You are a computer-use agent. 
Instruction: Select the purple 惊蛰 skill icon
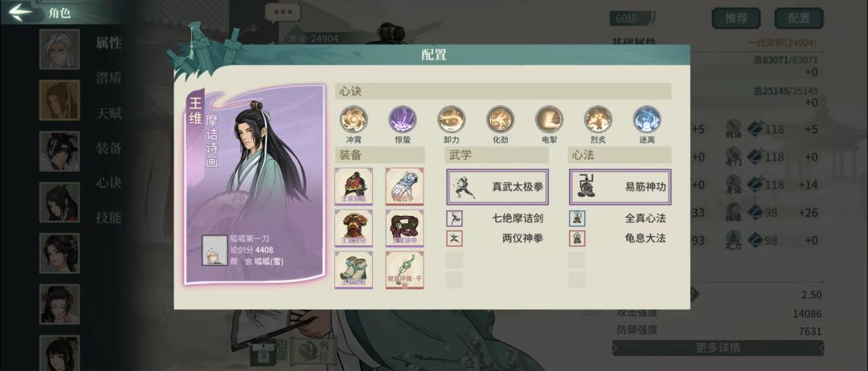click(x=403, y=120)
